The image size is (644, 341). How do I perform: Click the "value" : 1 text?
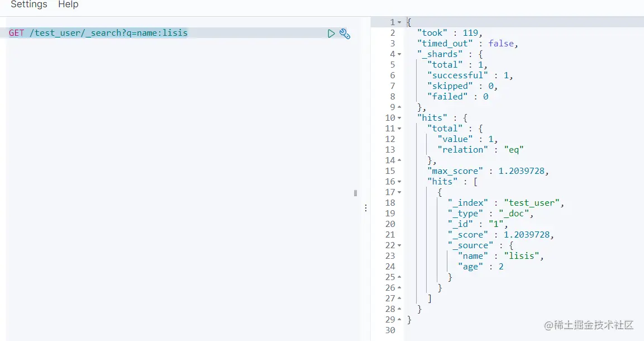pos(468,139)
